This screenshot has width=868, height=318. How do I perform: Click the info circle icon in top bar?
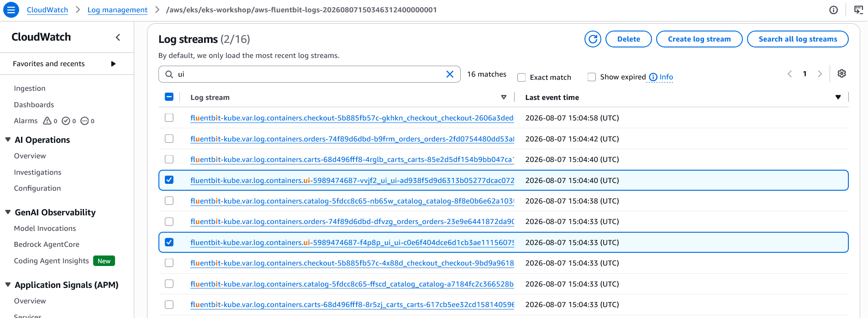coord(834,10)
